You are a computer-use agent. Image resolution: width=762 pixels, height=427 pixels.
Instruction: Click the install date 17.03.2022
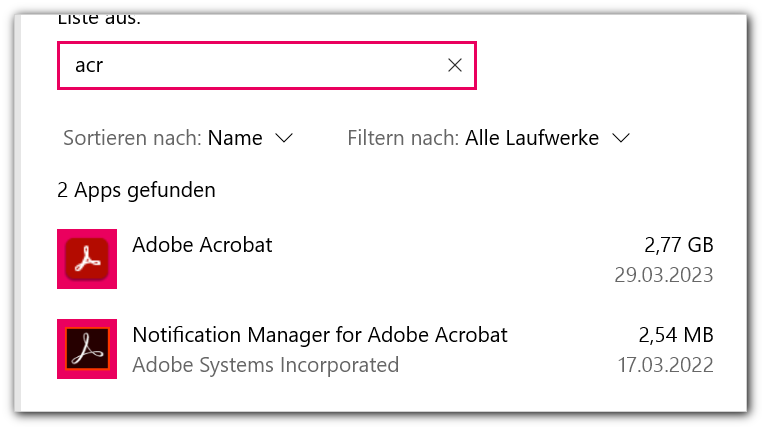tap(664, 365)
